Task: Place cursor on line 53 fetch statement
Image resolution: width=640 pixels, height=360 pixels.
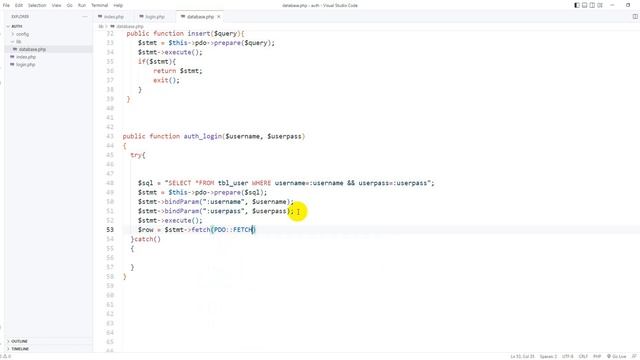Action: tap(197, 230)
